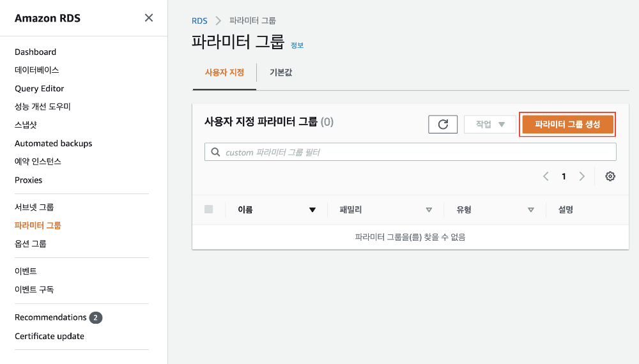Switch to the 사용자 지정 tab

click(x=224, y=72)
